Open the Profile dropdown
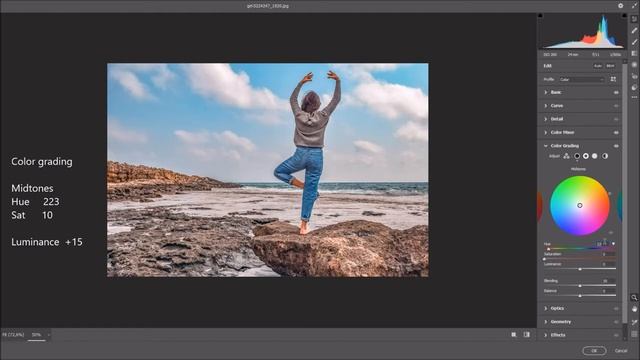Viewport: 640px width, 360px height. point(582,80)
